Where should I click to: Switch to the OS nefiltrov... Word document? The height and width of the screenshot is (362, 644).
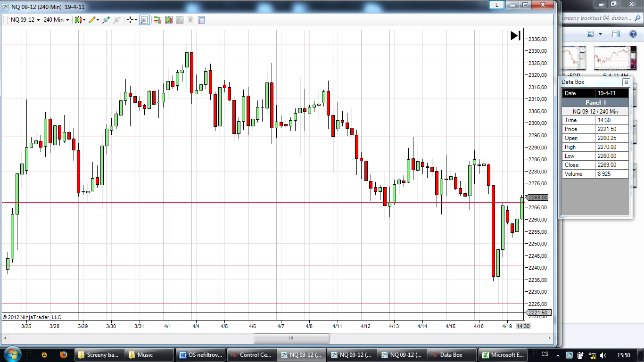[x=200, y=355]
